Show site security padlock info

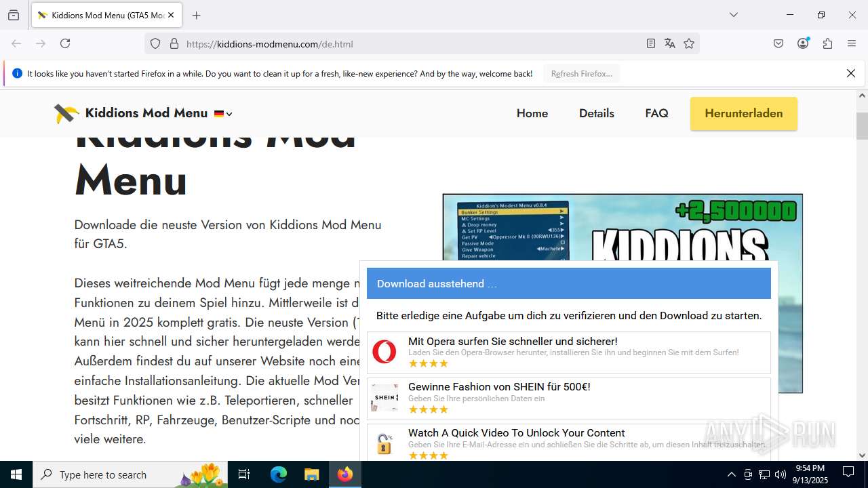pos(174,43)
